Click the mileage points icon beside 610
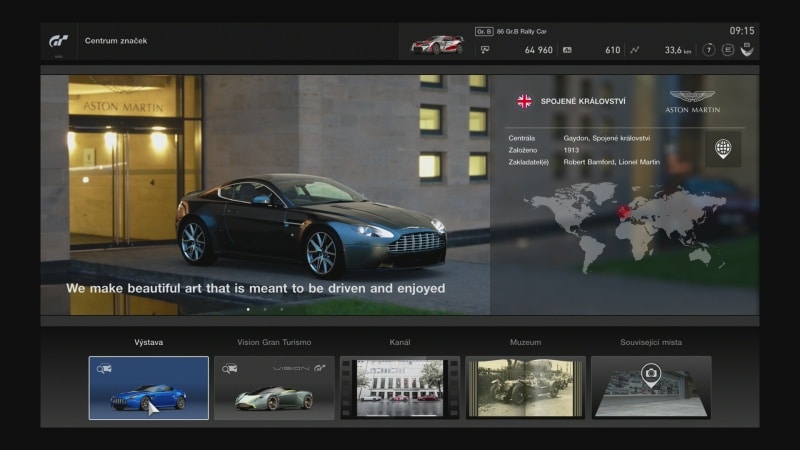This screenshot has width=800, height=450. pos(567,50)
